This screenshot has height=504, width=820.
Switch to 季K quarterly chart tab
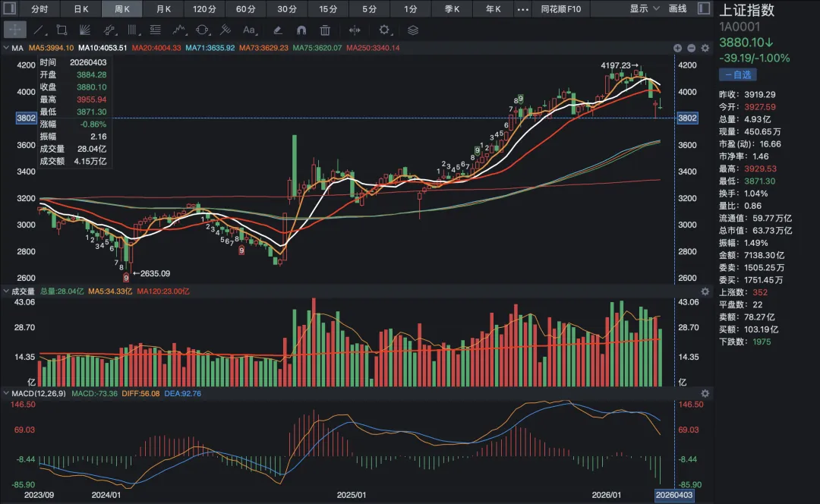[x=452, y=9]
